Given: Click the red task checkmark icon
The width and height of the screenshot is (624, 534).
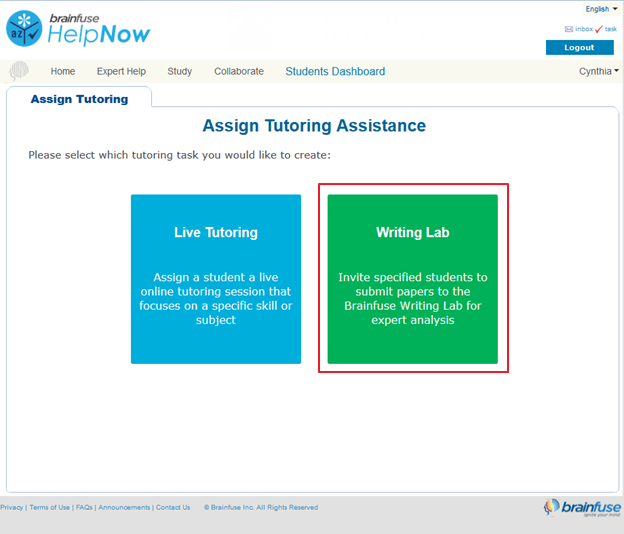Looking at the screenshot, I should tap(599, 29).
